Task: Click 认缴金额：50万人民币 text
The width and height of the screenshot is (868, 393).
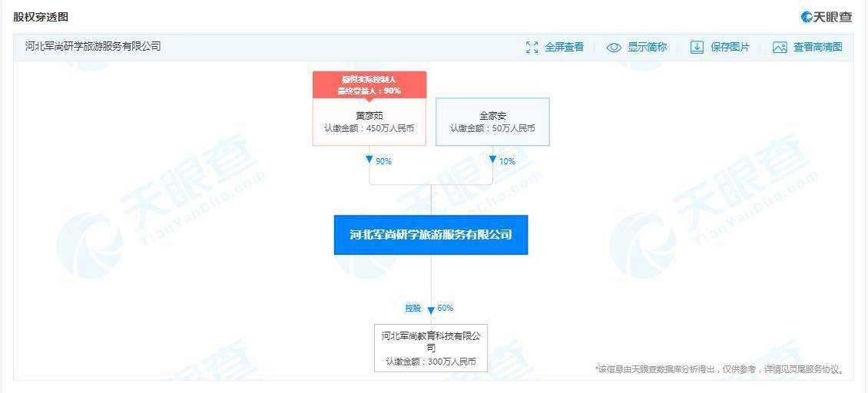Action: pyautogui.click(x=492, y=128)
